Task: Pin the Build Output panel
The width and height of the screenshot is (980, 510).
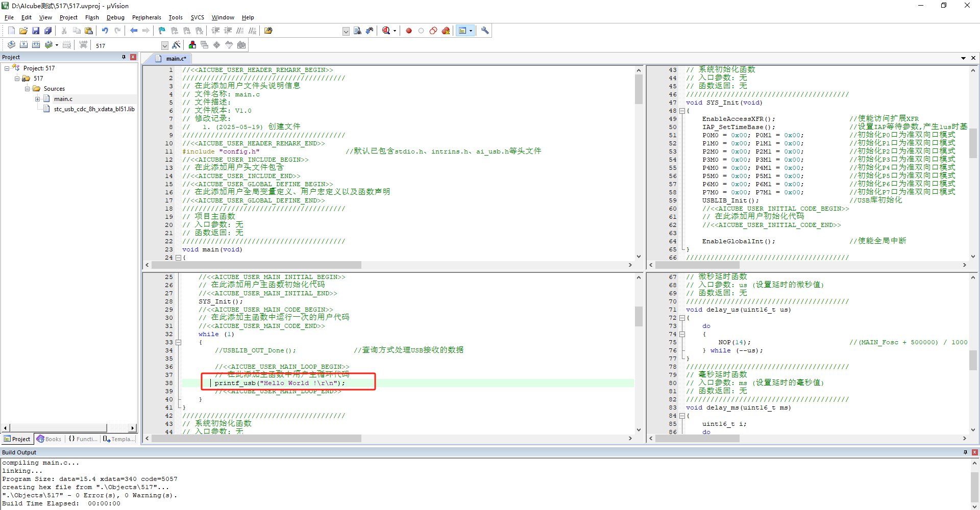Action: point(965,452)
